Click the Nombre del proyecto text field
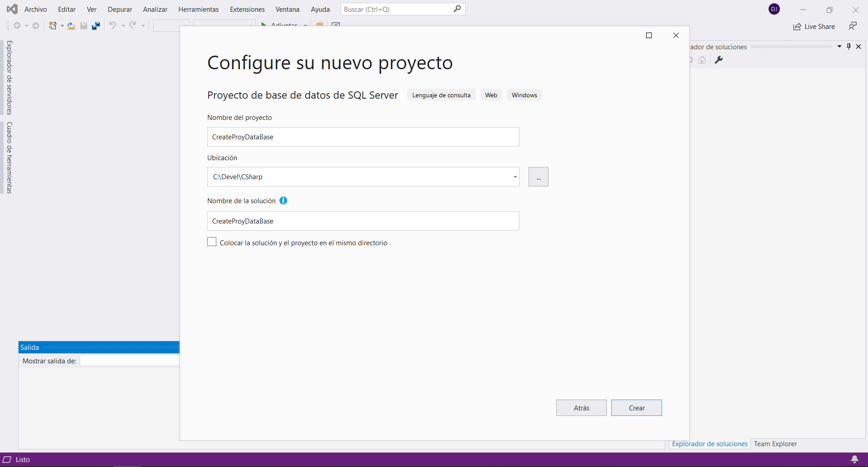868x467 pixels. [x=363, y=137]
